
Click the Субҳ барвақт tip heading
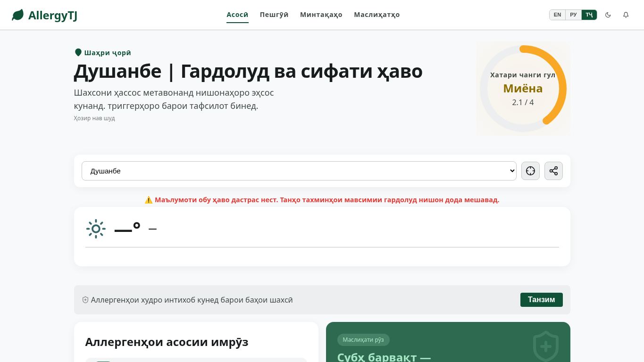point(384,357)
